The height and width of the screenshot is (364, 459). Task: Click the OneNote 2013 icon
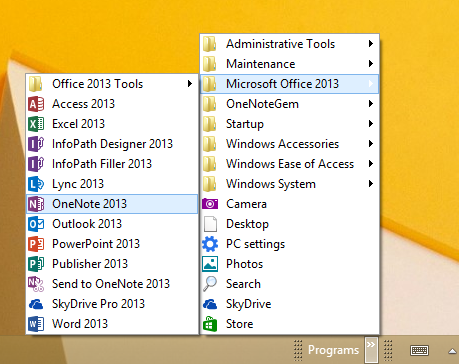click(x=36, y=204)
